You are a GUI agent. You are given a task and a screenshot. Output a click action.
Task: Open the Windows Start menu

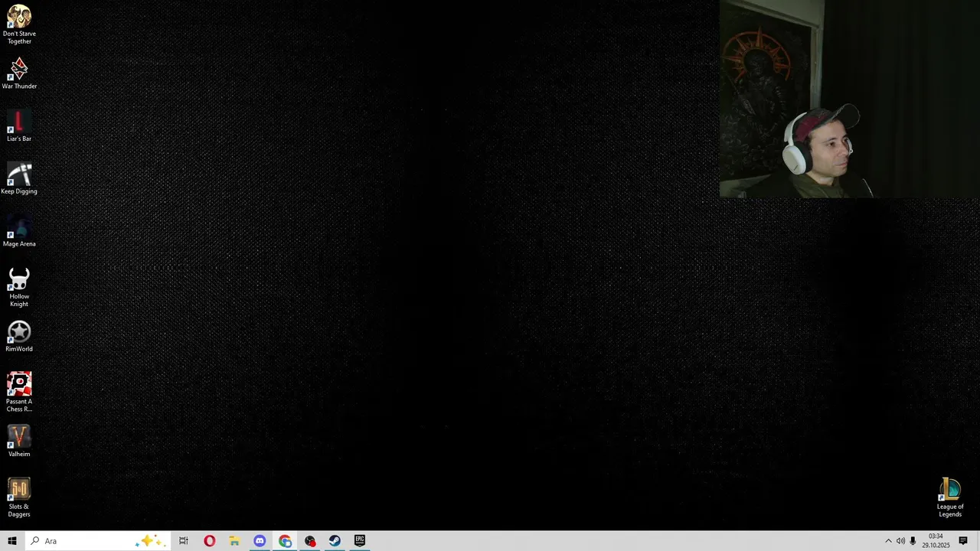pyautogui.click(x=12, y=541)
